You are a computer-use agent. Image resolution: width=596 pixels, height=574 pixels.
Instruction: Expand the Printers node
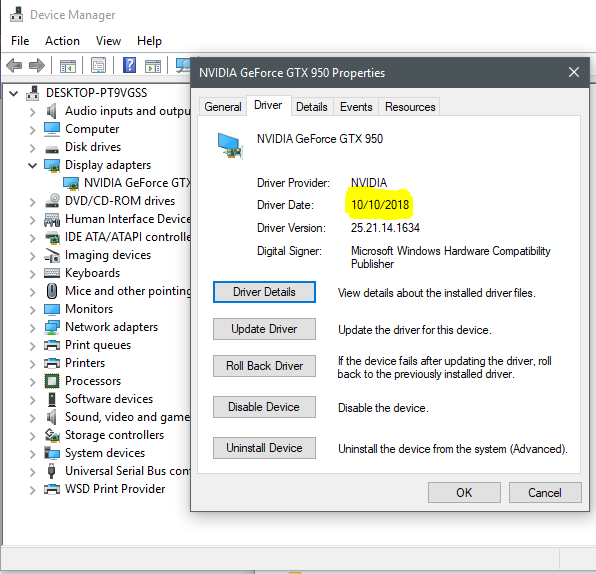tap(33, 364)
